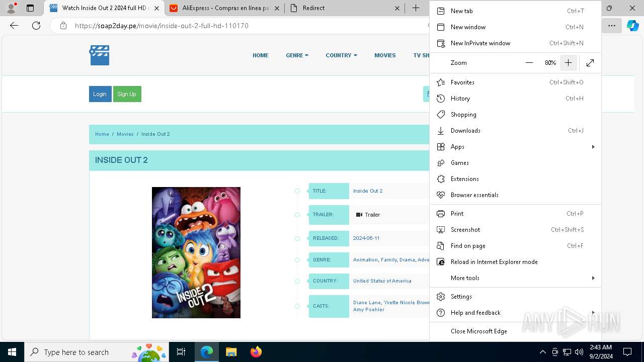
Task: Choose Print from the menu
Action: (515, 214)
